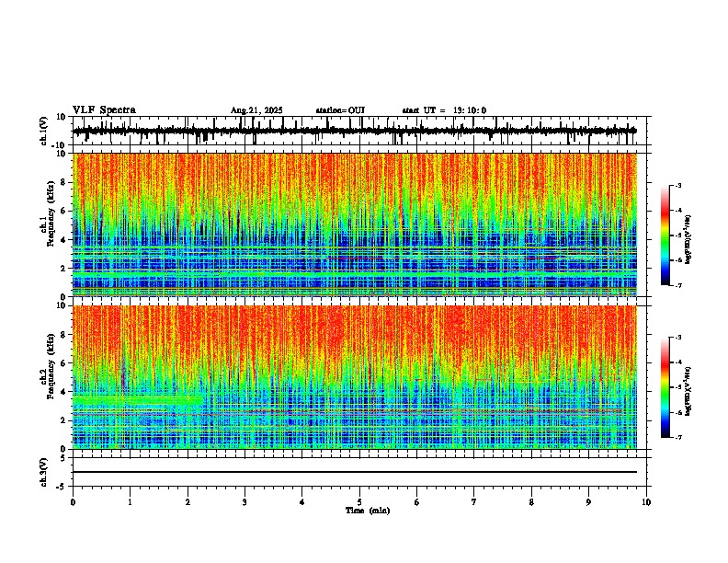
Task: Click the "-3" label on ch.1 color bar
Action: pyautogui.click(x=678, y=186)
